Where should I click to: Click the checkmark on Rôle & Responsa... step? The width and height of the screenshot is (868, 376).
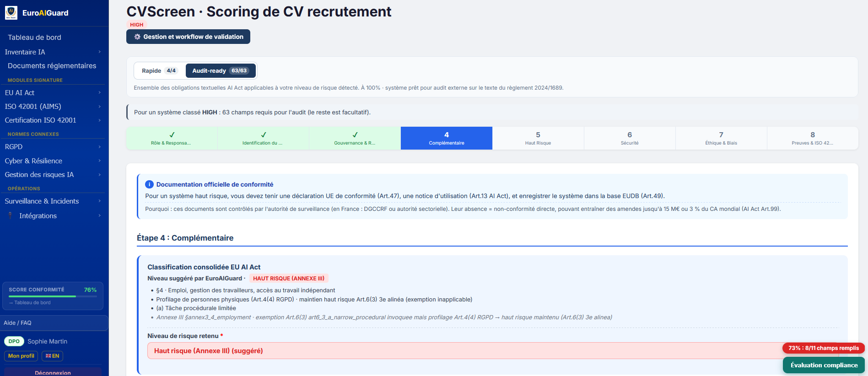pos(172,134)
